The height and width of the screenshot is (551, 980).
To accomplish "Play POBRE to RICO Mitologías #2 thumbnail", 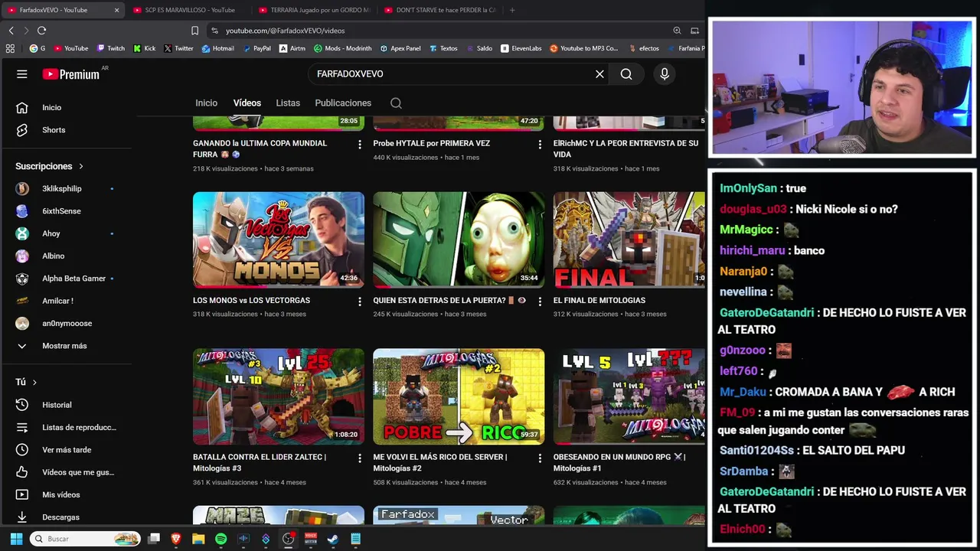I will (x=459, y=396).
